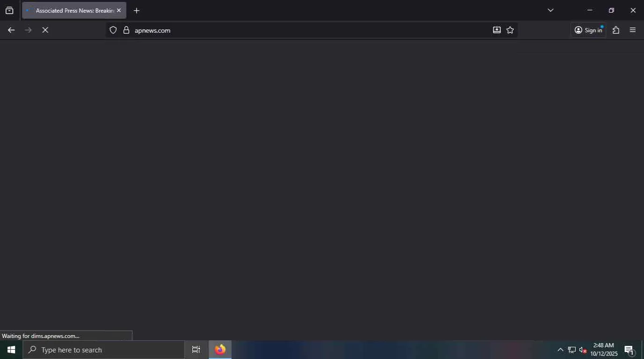The image size is (644, 359).
Task: Go forward one page
Action: pyautogui.click(x=28, y=30)
